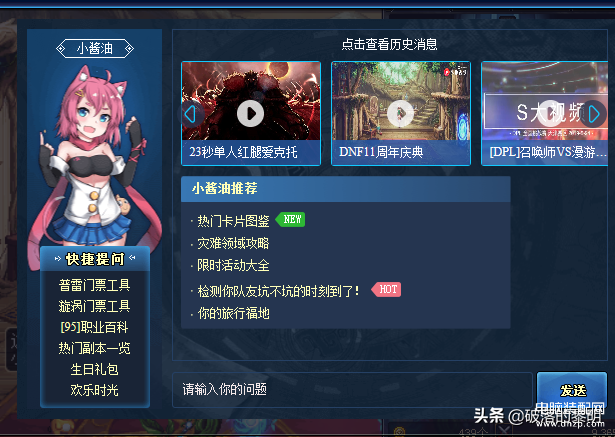
Task: Select 漩涡门票工具 quick question
Action: 95,306
